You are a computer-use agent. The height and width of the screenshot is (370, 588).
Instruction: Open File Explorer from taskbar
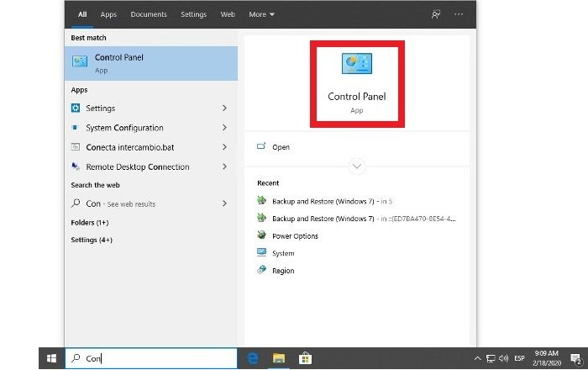click(279, 358)
